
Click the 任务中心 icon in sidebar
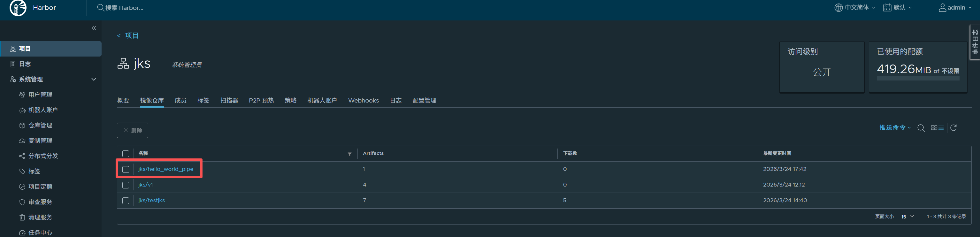tap(22, 233)
